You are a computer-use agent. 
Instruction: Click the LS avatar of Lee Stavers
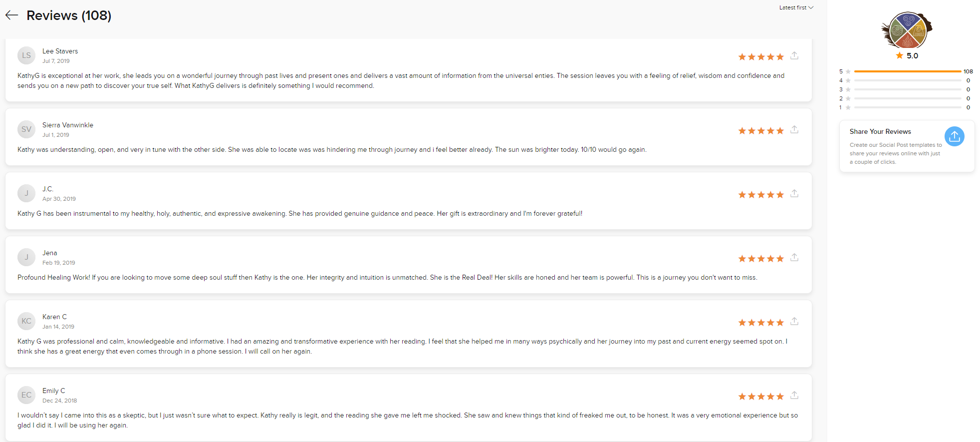[x=26, y=55]
